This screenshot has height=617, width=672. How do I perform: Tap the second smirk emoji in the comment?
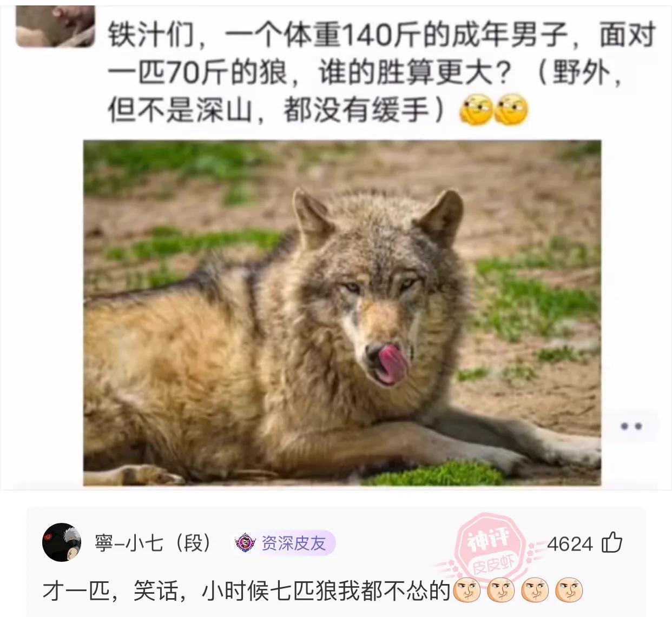click(x=500, y=590)
